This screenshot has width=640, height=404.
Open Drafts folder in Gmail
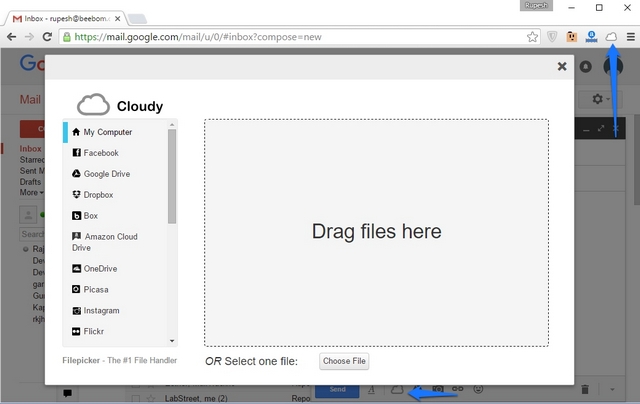(31, 182)
